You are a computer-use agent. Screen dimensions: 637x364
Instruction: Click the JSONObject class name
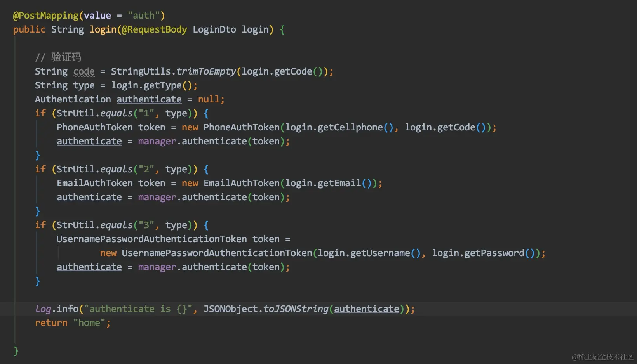click(231, 309)
